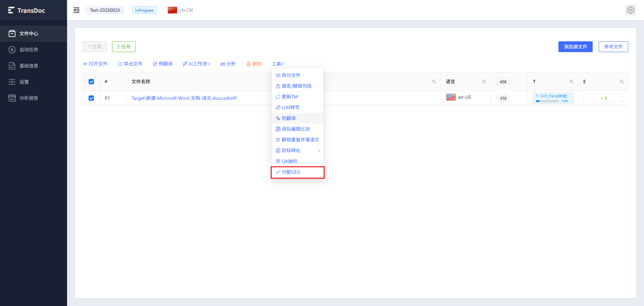Choose LLM转写 menu item
The width and height of the screenshot is (644, 306).
pos(298,107)
